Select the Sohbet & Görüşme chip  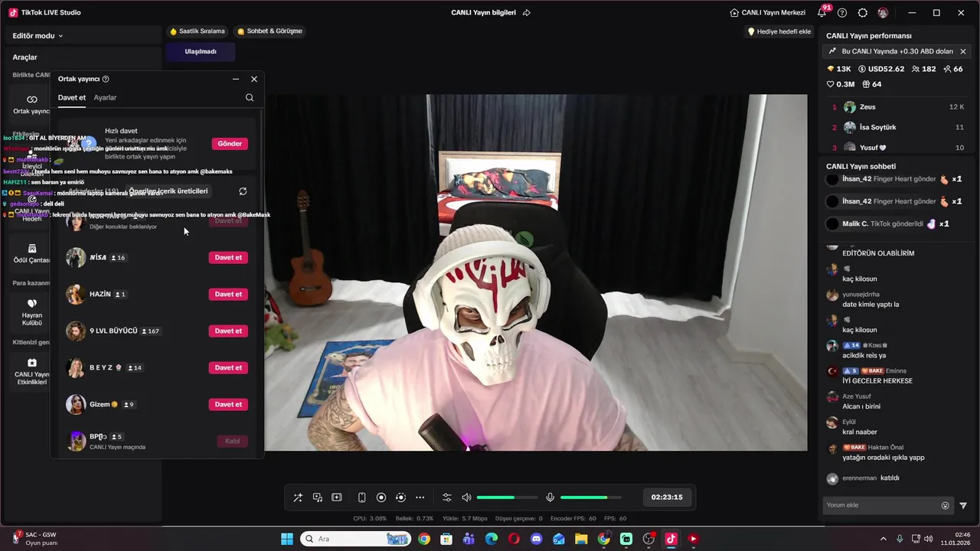269,31
